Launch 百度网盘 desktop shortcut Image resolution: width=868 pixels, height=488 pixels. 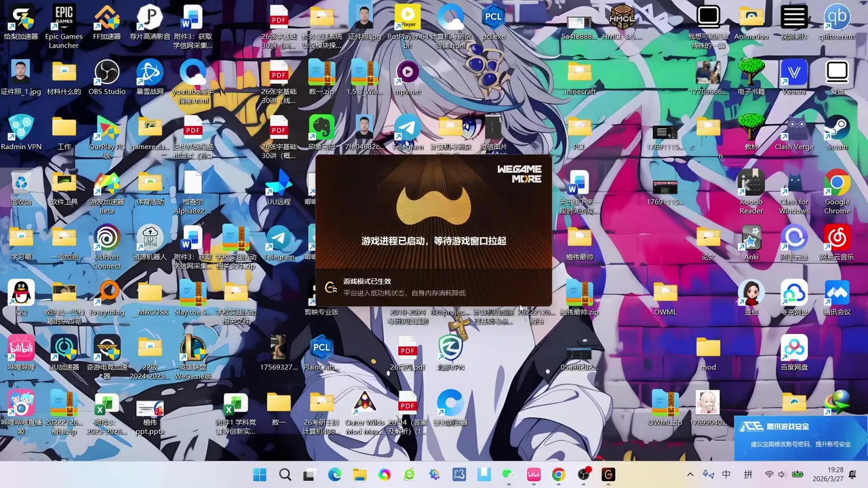794,353
